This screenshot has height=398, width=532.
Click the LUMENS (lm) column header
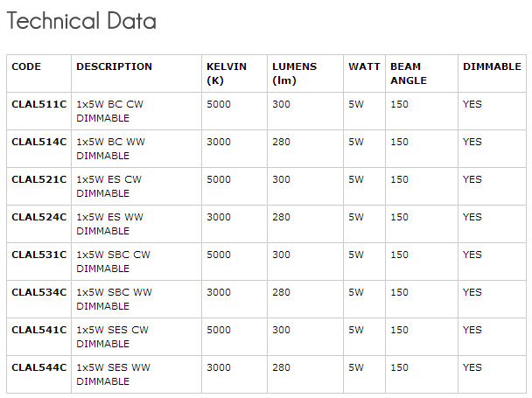tap(294, 73)
